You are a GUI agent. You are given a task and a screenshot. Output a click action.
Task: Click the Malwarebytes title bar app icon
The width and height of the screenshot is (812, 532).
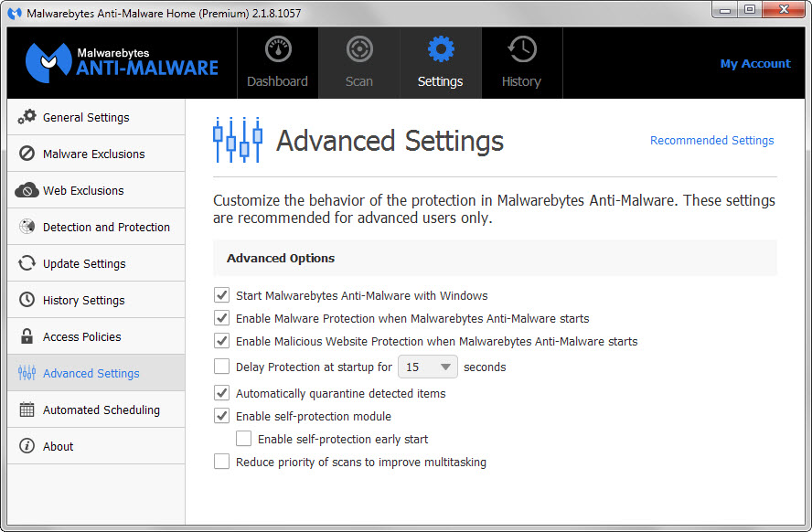click(x=15, y=14)
